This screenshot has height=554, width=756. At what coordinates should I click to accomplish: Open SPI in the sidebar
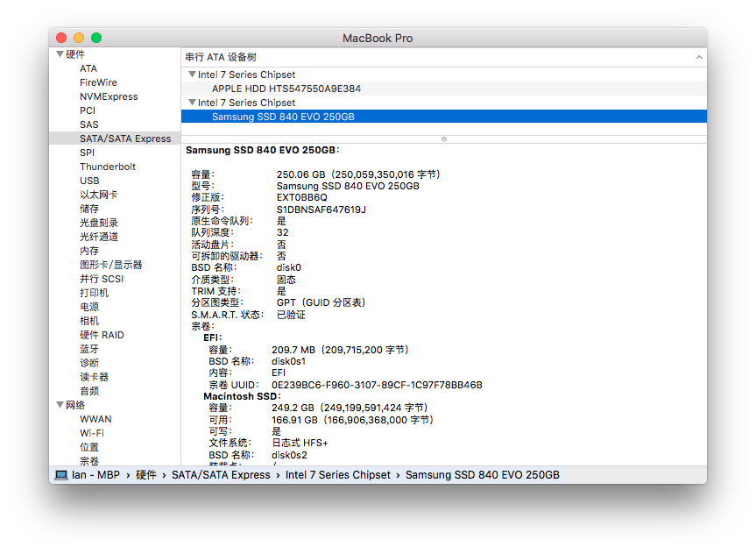(87, 153)
